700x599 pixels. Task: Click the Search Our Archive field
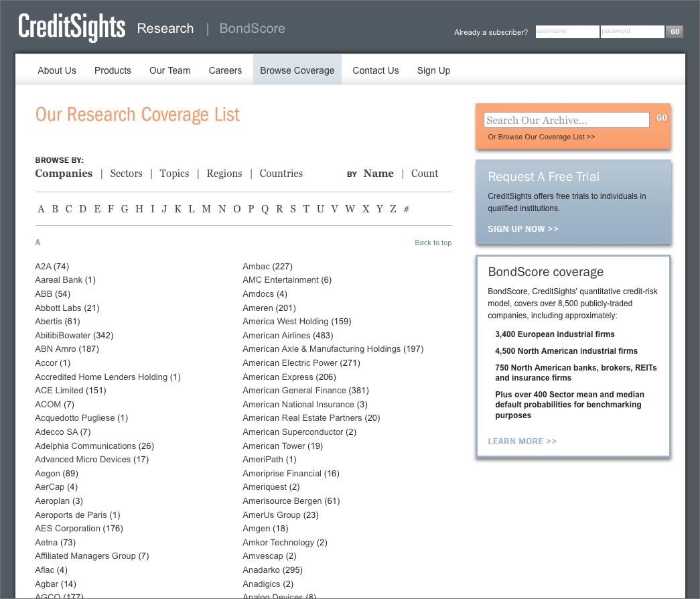pyautogui.click(x=566, y=120)
